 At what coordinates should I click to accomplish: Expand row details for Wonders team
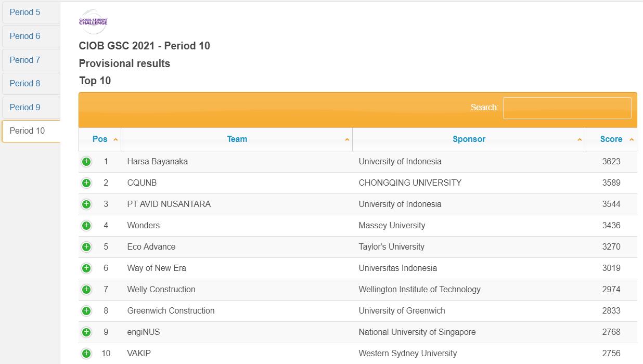(86, 226)
